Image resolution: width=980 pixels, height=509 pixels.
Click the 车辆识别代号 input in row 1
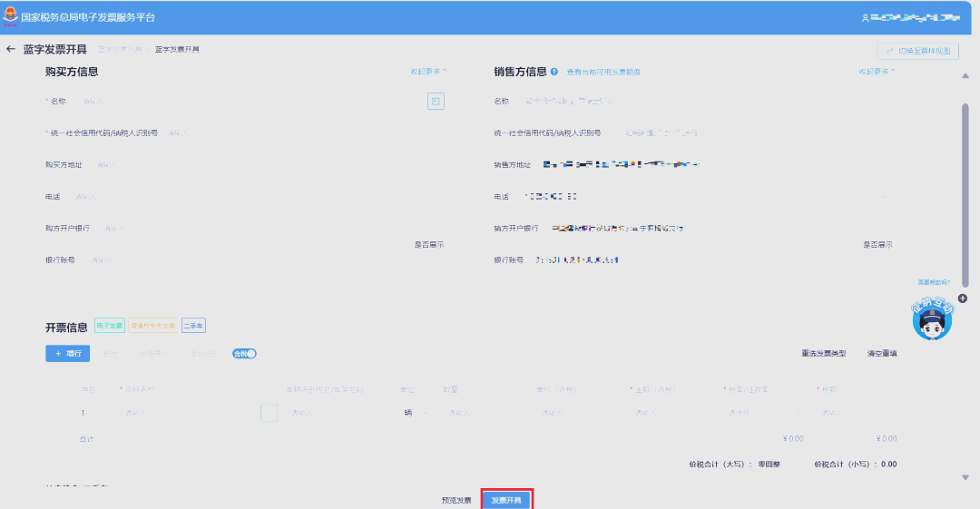(338, 413)
